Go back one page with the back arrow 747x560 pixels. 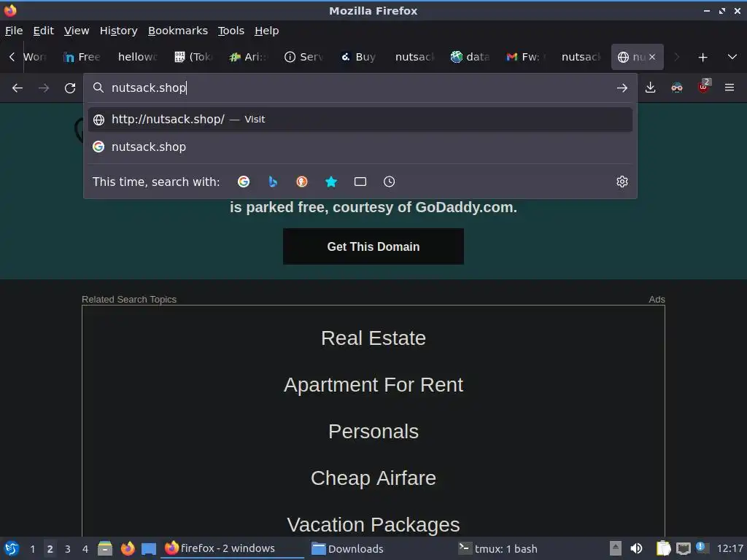(18, 88)
